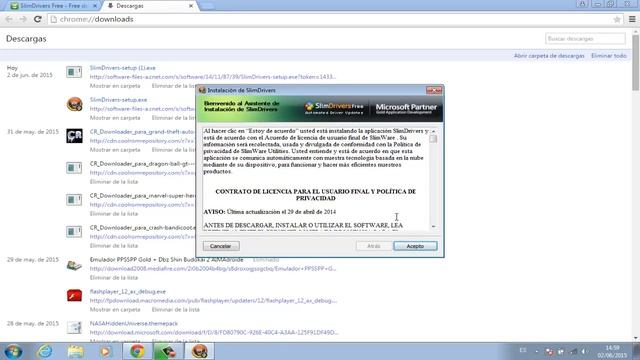Click Chrome icon in taskbar
Viewport: 640px width, 360px height.
pyautogui.click(x=137, y=351)
